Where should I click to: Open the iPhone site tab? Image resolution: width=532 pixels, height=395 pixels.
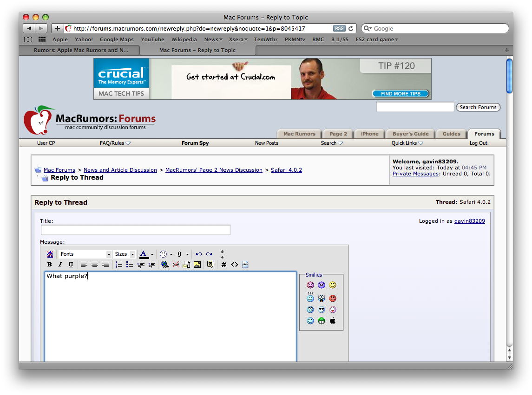tap(369, 134)
